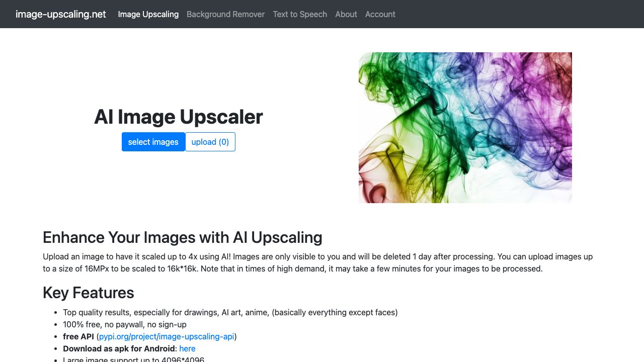
Task: Click the Key Features heading
Action: point(89,292)
